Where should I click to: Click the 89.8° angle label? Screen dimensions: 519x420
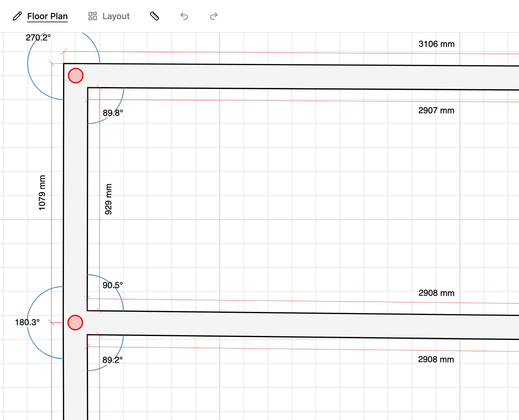[113, 113]
